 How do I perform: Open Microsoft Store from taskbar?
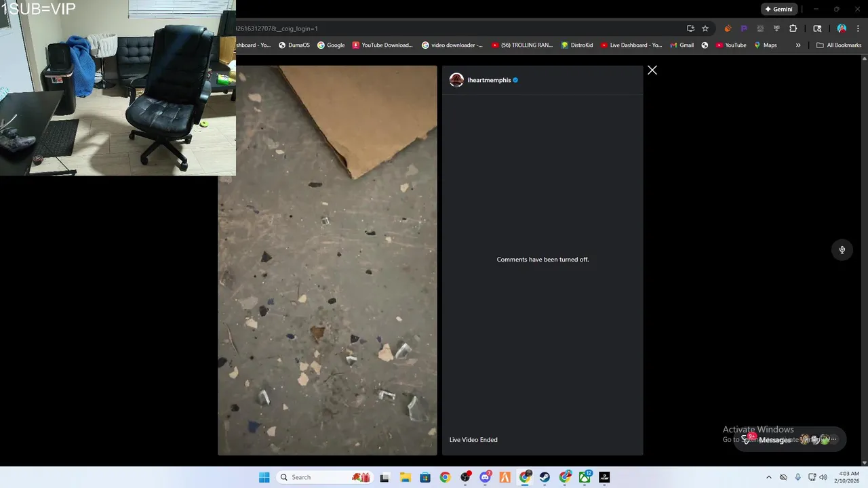click(x=425, y=477)
